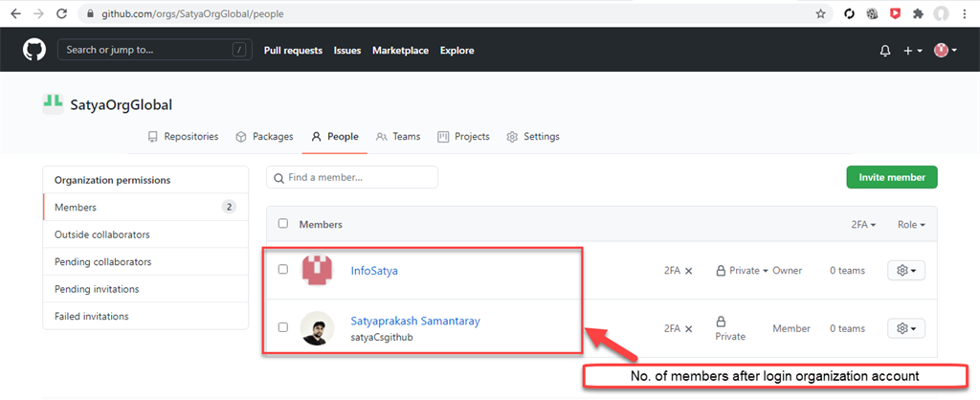Open the InfoSatya profile link
Screen dimensions: 980x400
click(374, 271)
